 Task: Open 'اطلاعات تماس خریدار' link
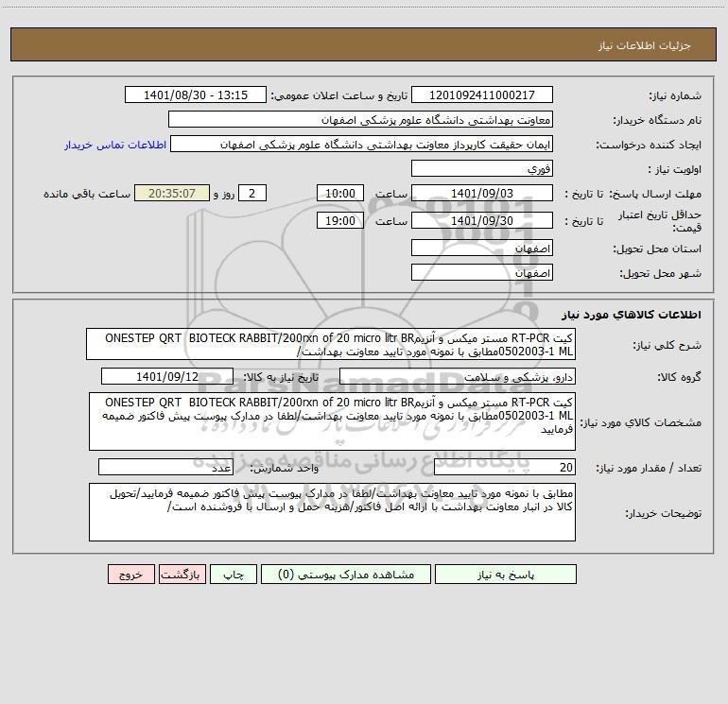pyautogui.click(x=115, y=145)
